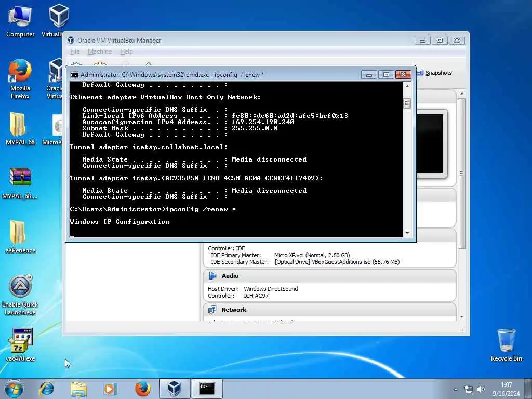
Task: Click Windows DirectSound host driver text
Action: click(x=271, y=289)
